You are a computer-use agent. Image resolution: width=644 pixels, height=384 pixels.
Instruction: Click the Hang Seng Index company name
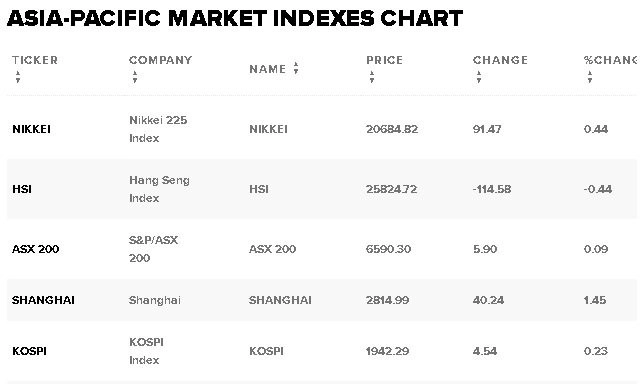coord(159,189)
